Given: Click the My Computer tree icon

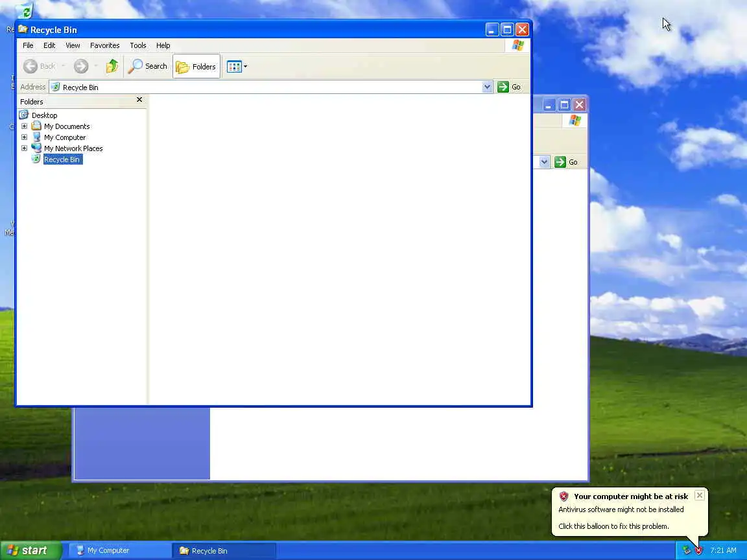Looking at the screenshot, I should (x=36, y=137).
